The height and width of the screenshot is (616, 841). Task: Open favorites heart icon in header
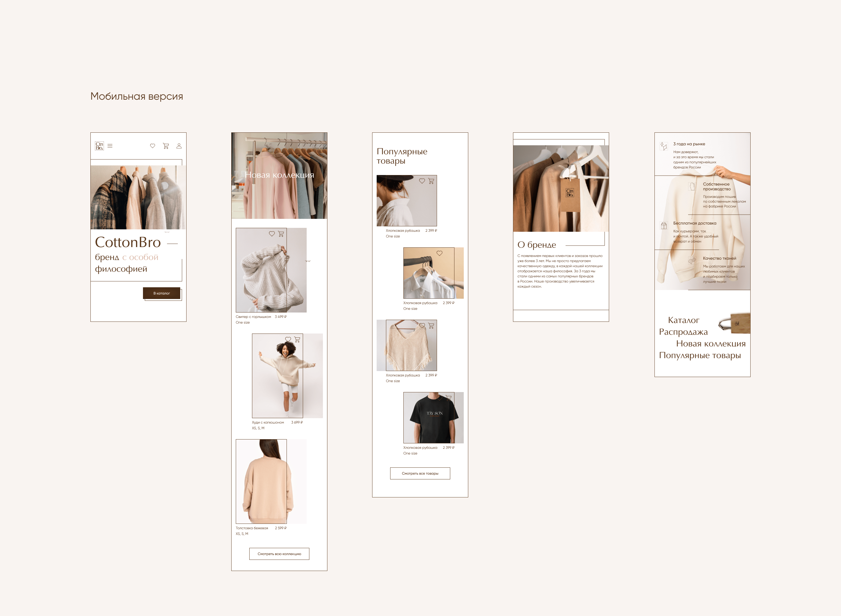pyautogui.click(x=153, y=146)
